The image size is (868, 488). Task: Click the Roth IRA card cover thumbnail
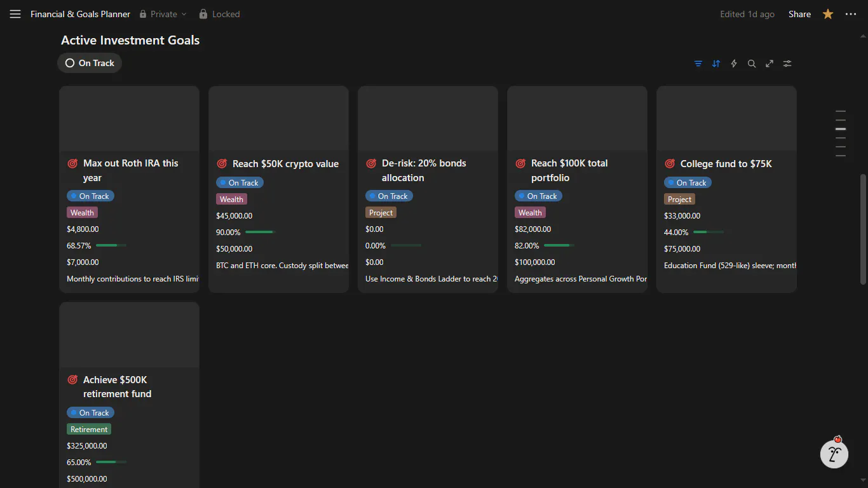pyautogui.click(x=129, y=118)
